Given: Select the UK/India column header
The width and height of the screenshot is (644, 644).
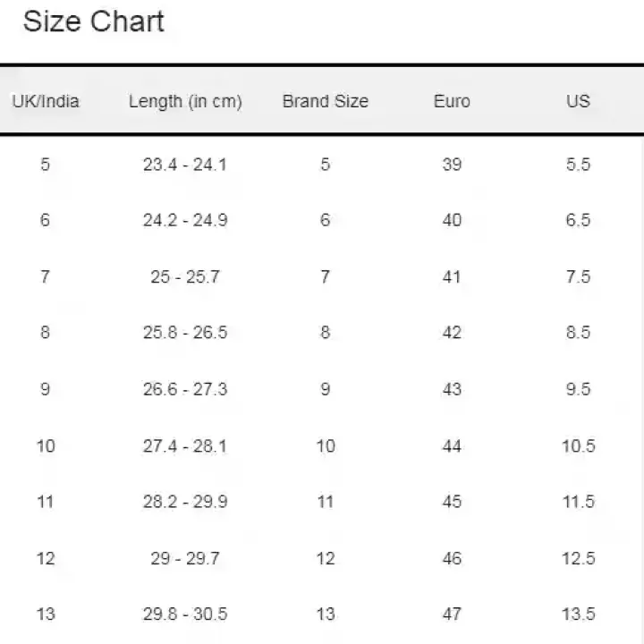Looking at the screenshot, I should 46,101.
